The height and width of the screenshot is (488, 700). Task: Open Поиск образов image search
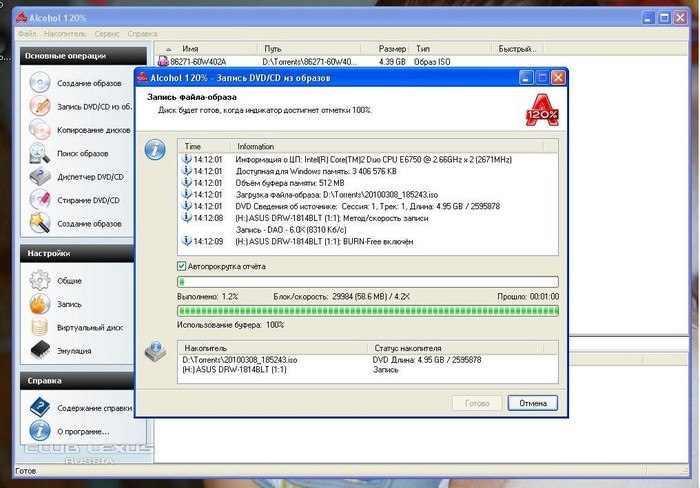40,153
